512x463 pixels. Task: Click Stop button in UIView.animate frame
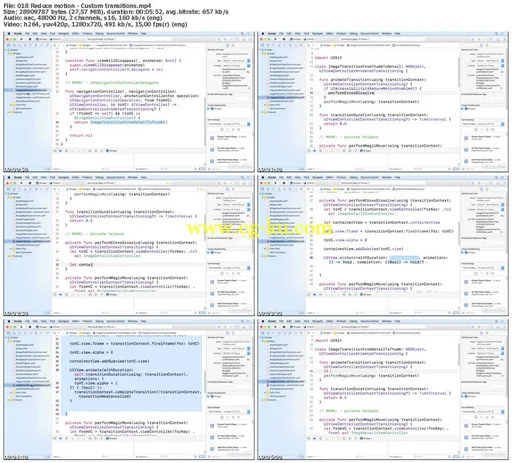[284, 183]
